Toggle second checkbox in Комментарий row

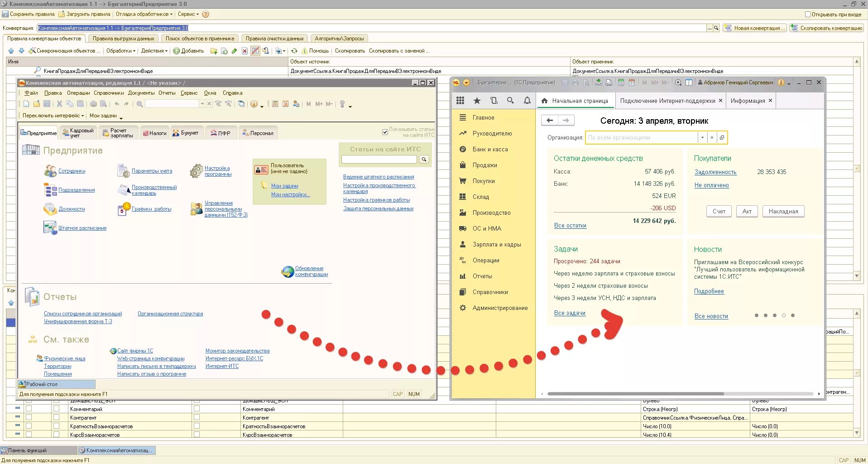pos(56,409)
